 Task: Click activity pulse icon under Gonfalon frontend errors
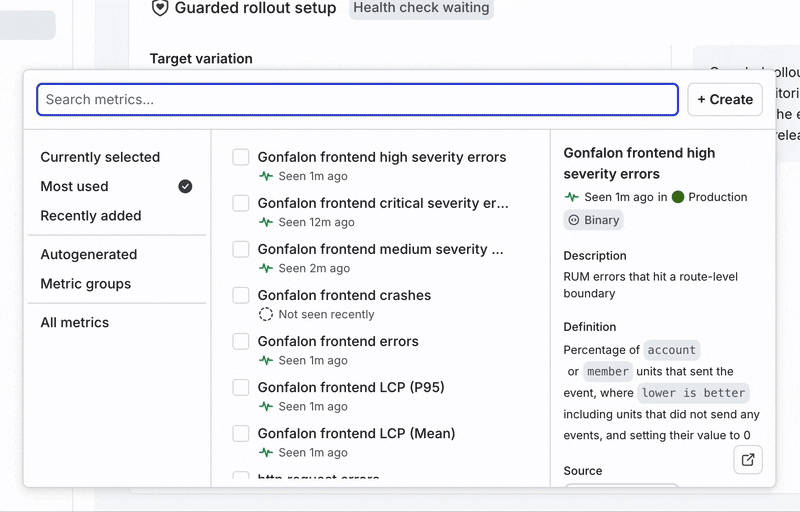(266, 360)
